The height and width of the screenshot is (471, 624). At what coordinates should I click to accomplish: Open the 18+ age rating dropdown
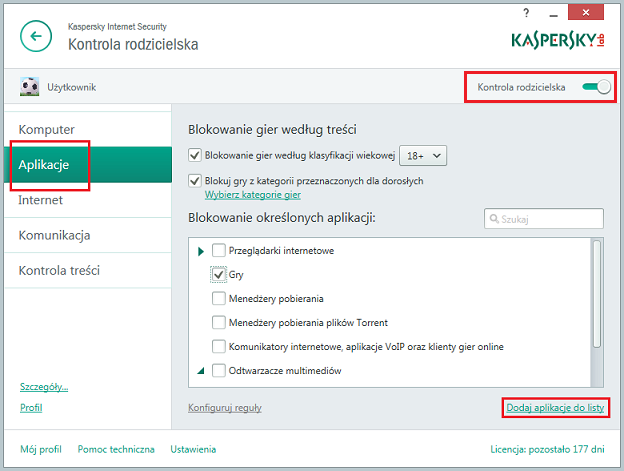423,156
